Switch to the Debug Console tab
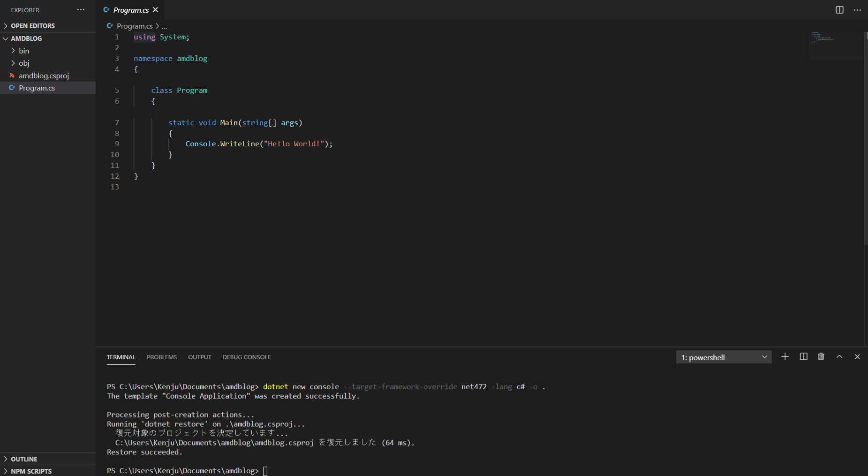 pyautogui.click(x=247, y=357)
